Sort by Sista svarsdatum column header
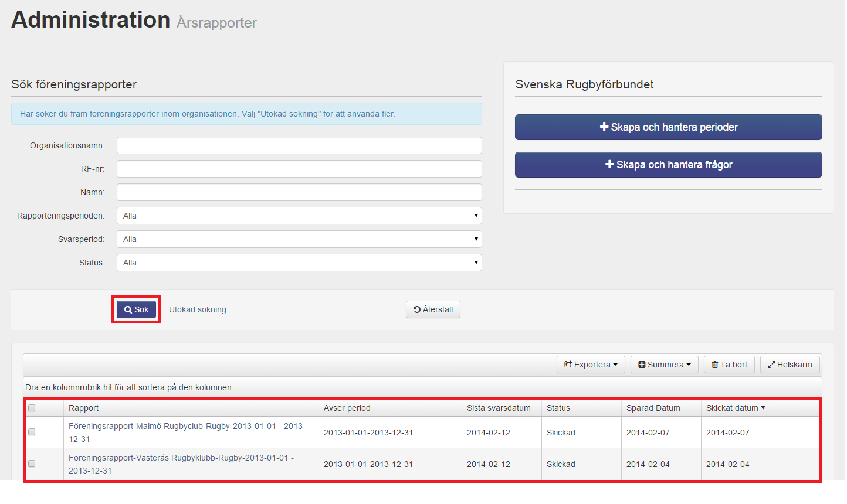 pyautogui.click(x=502, y=408)
